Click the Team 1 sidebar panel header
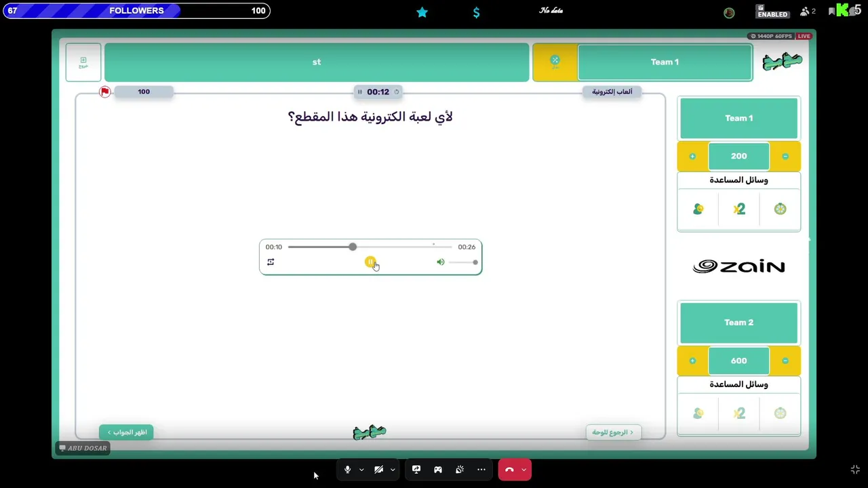 coord(738,118)
